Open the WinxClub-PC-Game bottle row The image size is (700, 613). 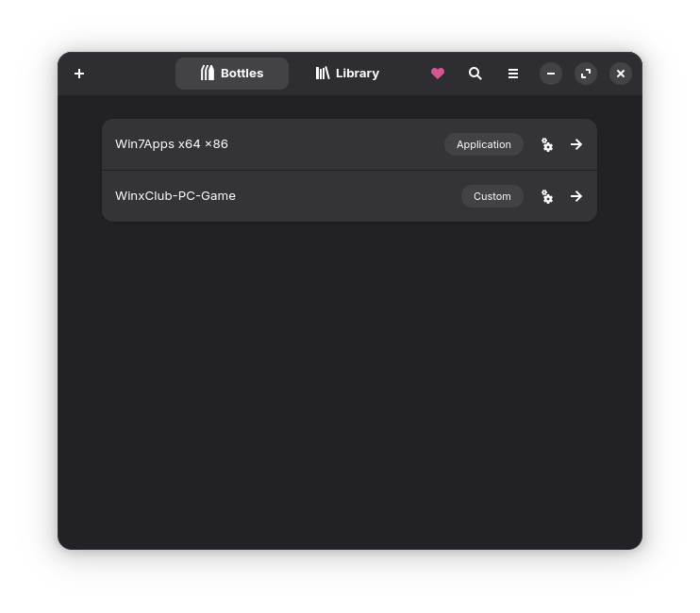(x=349, y=196)
